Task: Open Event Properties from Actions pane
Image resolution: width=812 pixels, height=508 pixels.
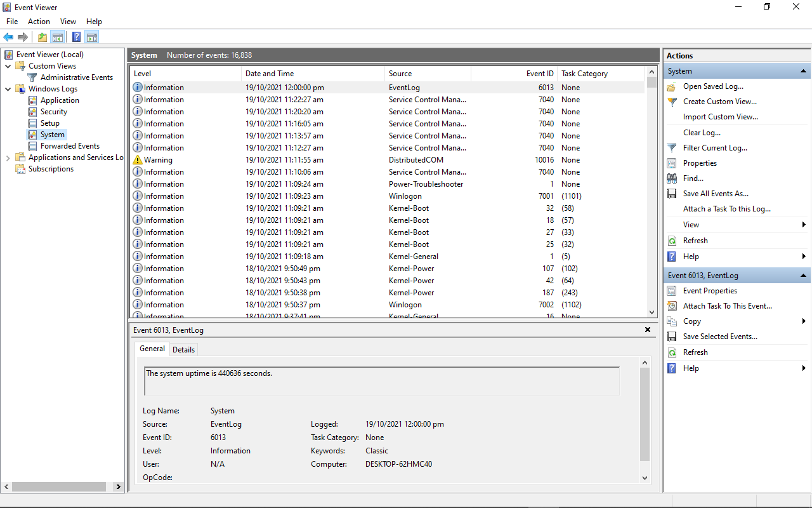Action: pos(710,291)
